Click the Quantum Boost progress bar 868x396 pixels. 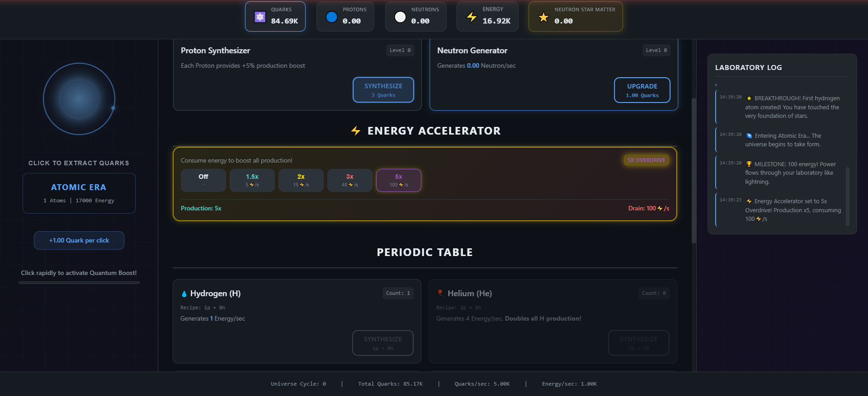point(79,283)
